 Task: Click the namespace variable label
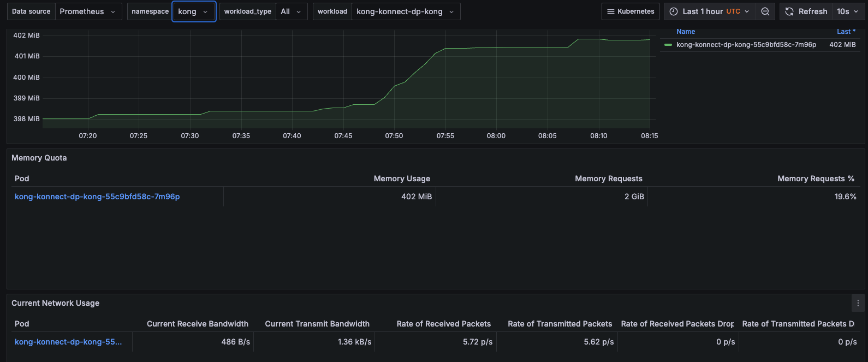[150, 11]
